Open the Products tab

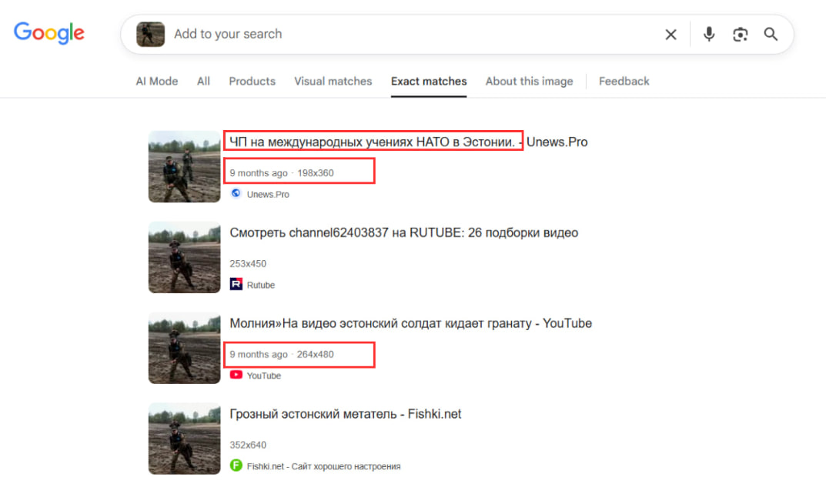[252, 81]
